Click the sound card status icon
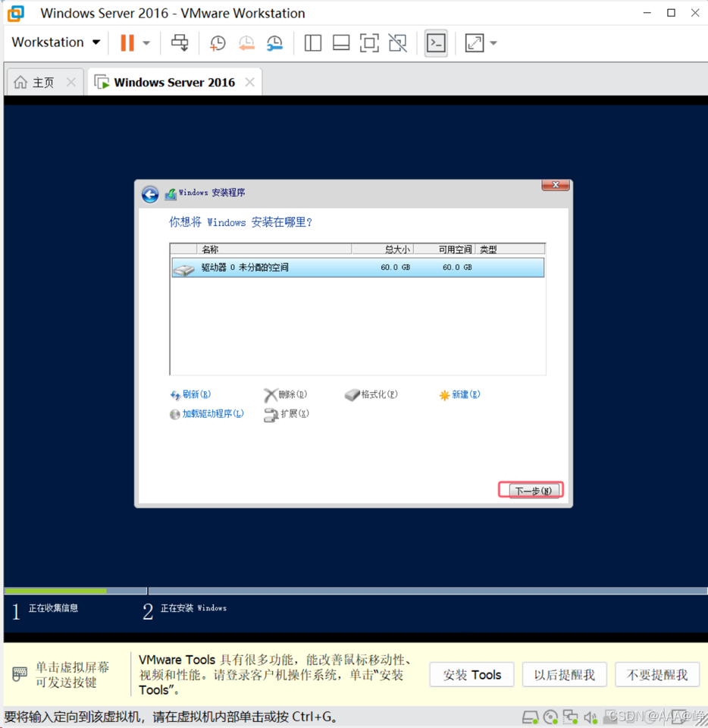 tap(591, 717)
